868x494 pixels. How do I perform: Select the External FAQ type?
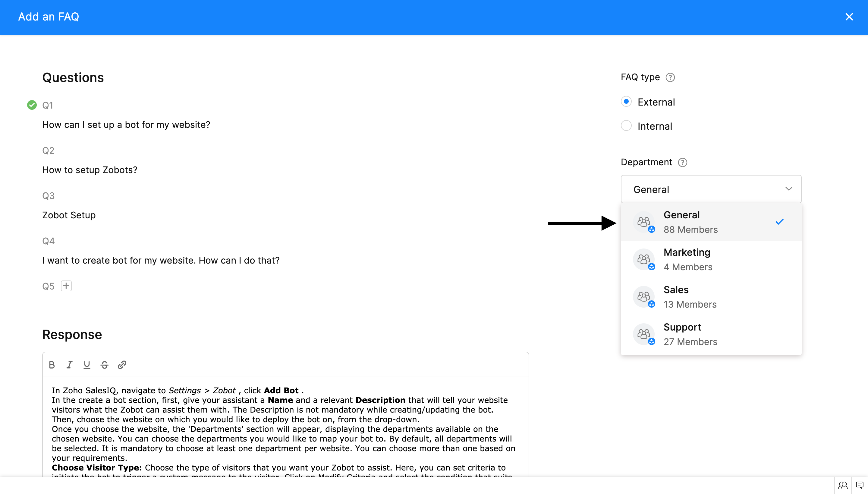pos(626,101)
